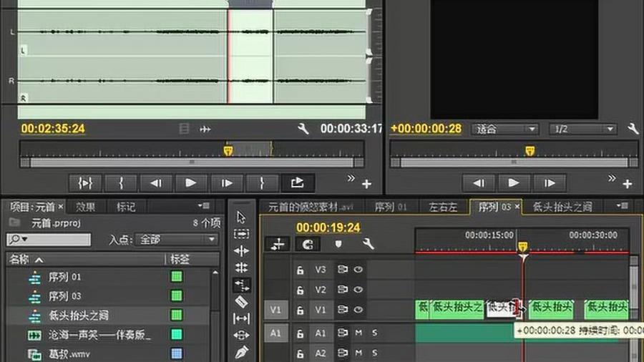Open timeline panel flyout menu
644x362 pixels.
(x=623, y=205)
